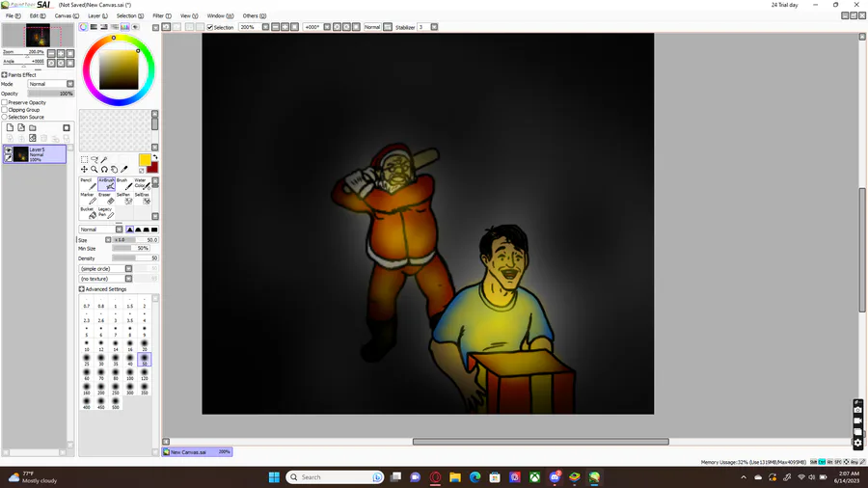Image resolution: width=868 pixels, height=488 pixels.
Task: Show the color wheel panel
Action: (x=84, y=27)
